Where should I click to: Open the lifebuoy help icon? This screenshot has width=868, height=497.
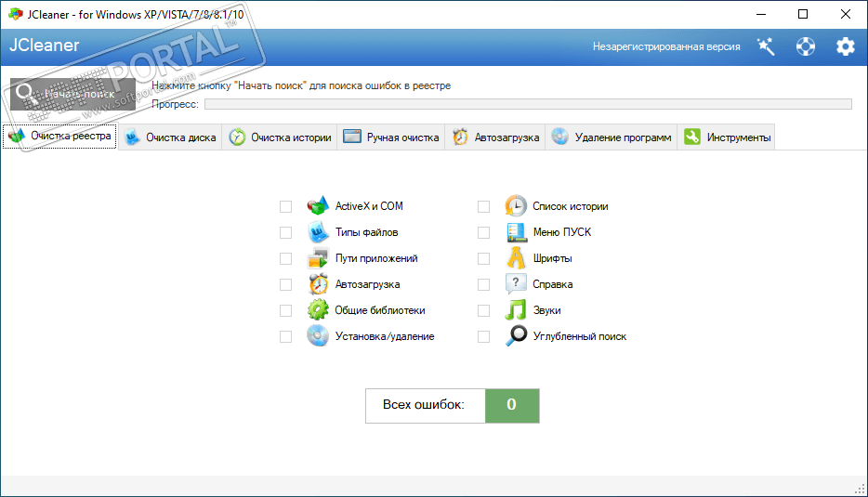pyautogui.click(x=806, y=46)
